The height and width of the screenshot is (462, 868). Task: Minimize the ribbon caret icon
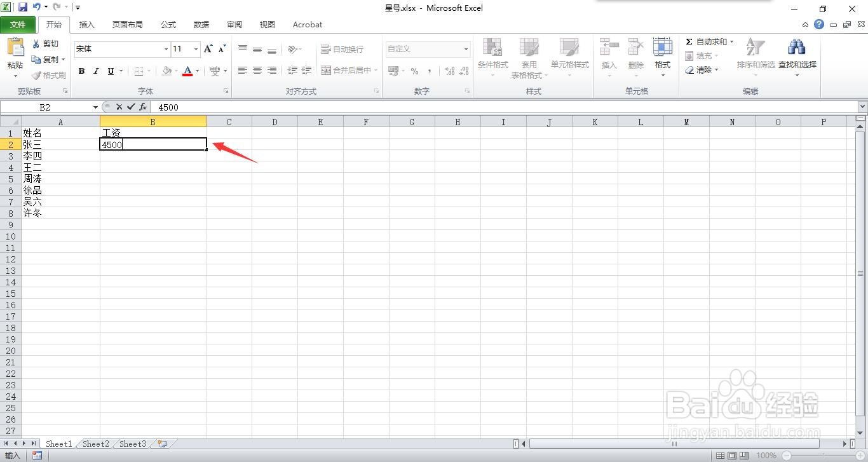click(806, 25)
